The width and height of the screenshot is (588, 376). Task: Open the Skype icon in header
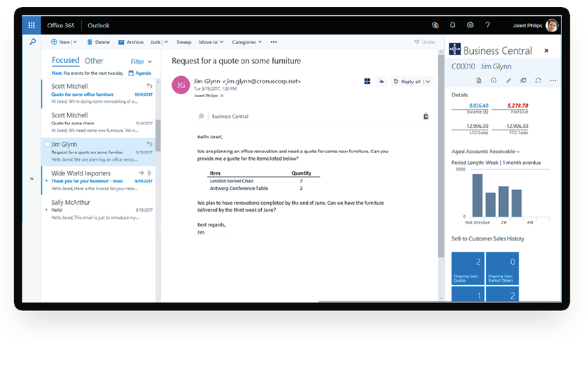[x=435, y=25]
